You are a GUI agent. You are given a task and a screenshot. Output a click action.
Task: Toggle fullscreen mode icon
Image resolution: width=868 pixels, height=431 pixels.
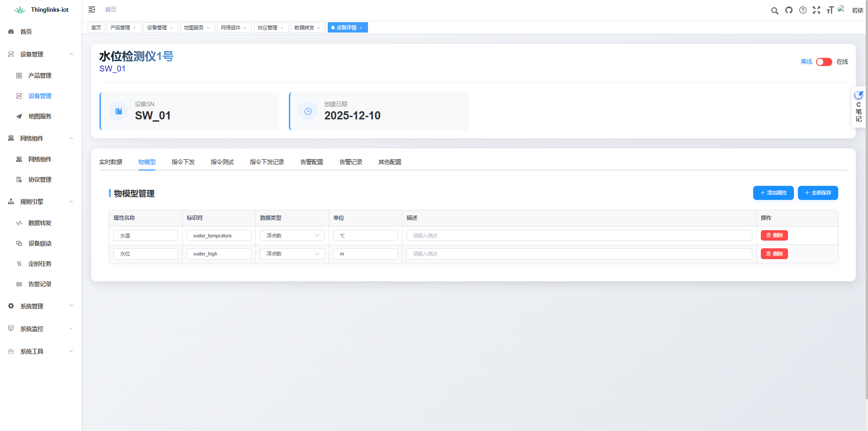point(816,10)
